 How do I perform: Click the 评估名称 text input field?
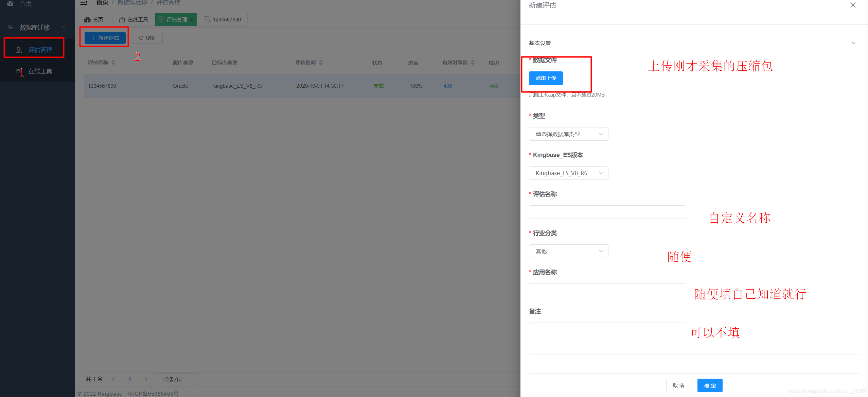(x=607, y=212)
